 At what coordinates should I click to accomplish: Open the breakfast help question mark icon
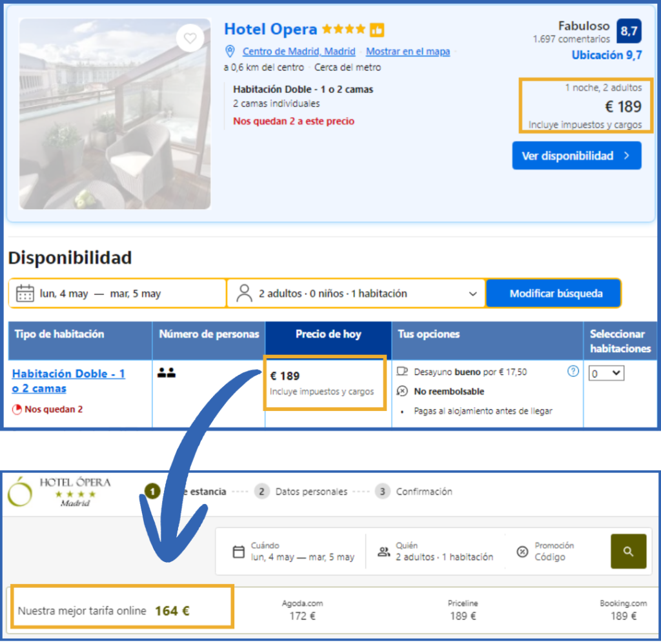(x=572, y=370)
